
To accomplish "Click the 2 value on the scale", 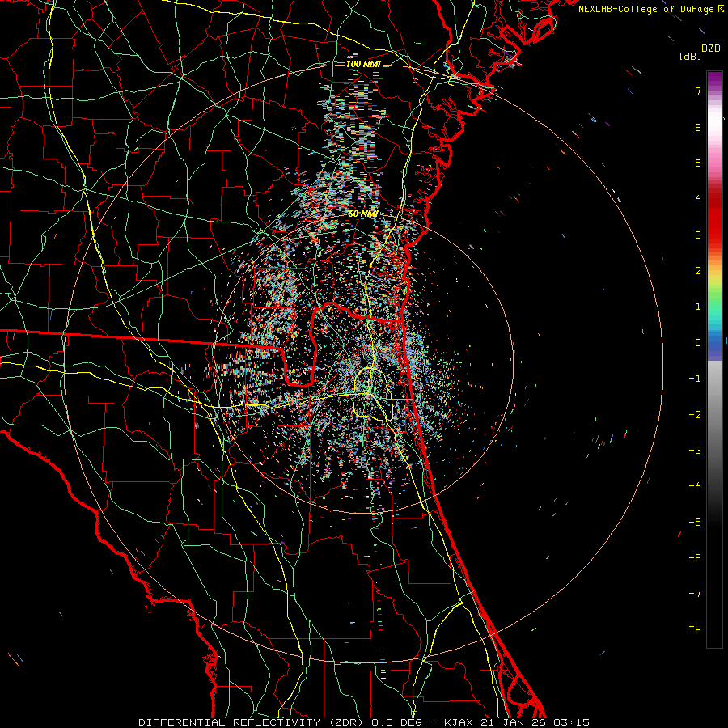I will click(698, 271).
